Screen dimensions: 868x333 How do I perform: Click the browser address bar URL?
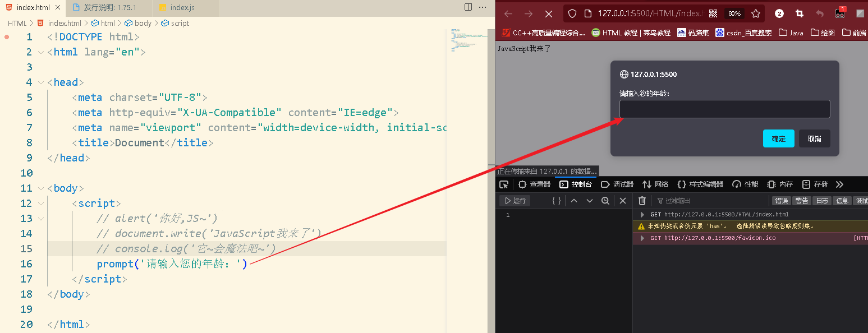650,13
